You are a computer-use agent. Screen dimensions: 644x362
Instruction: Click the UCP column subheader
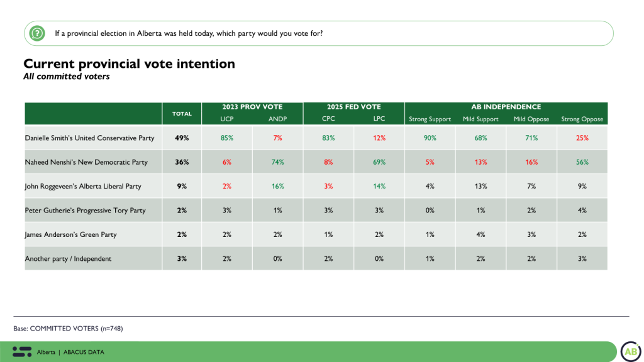(226, 119)
